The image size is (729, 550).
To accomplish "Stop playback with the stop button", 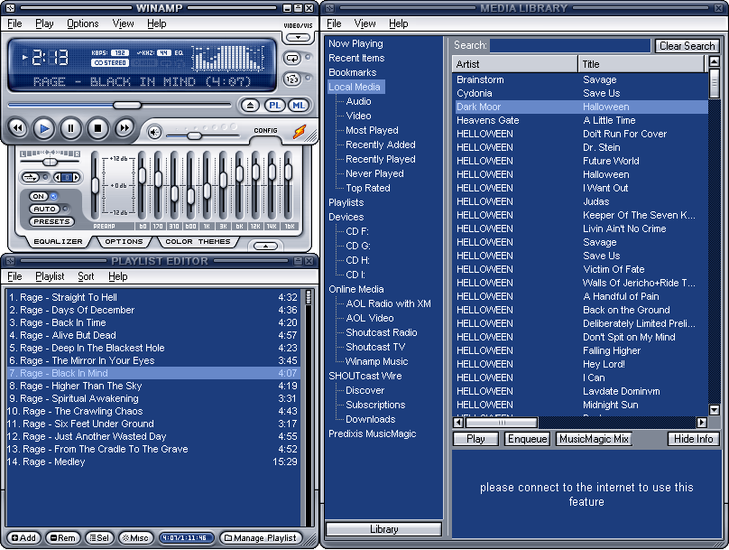I will tap(98, 128).
